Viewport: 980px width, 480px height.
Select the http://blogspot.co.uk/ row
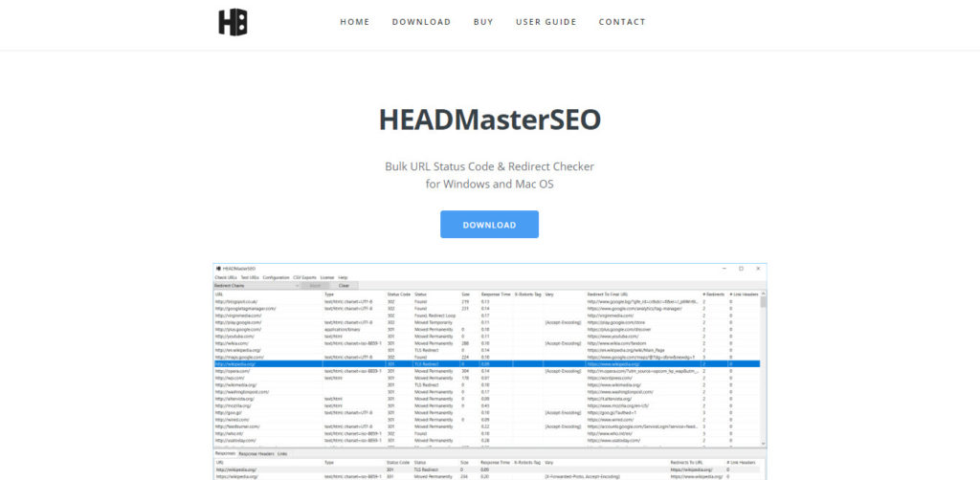(x=487, y=301)
